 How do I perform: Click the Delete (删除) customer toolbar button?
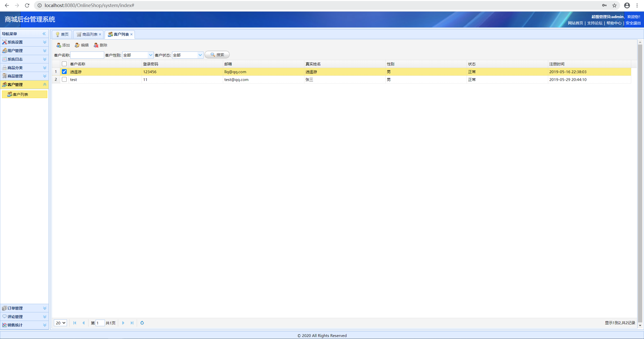click(101, 45)
